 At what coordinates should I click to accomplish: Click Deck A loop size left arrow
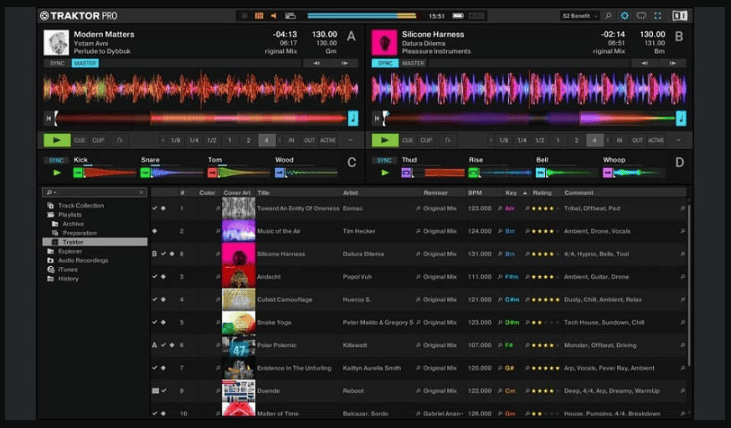[163, 140]
